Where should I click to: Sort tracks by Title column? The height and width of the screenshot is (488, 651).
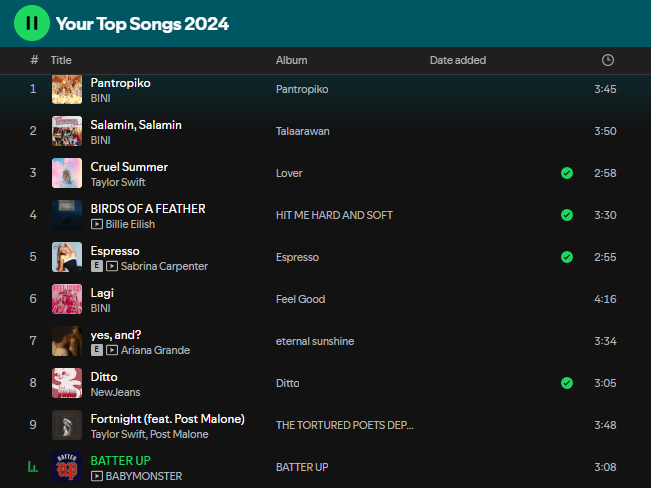[61, 60]
